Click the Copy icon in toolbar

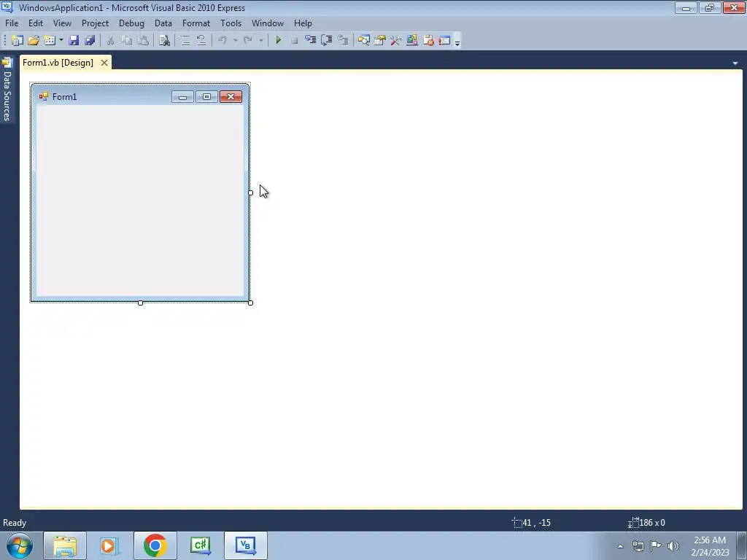(x=126, y=41)
